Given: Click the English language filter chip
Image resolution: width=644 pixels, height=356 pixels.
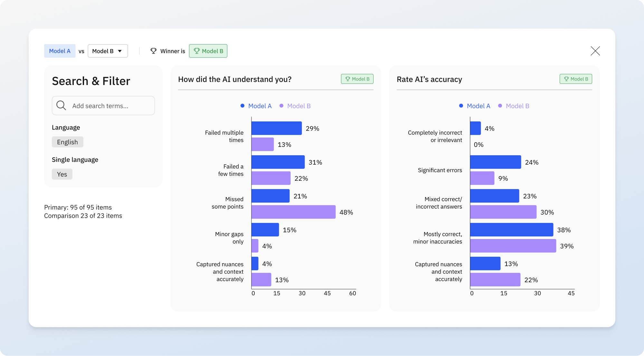Looking at the screenshot, I should pos(67,142).
